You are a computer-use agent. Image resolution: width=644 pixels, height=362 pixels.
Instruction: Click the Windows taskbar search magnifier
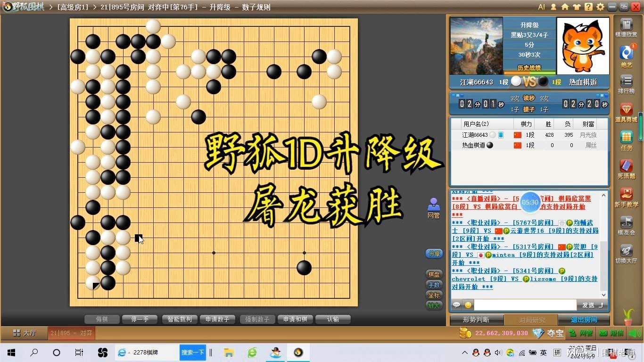pyautogui.click(x=34, y=353)
